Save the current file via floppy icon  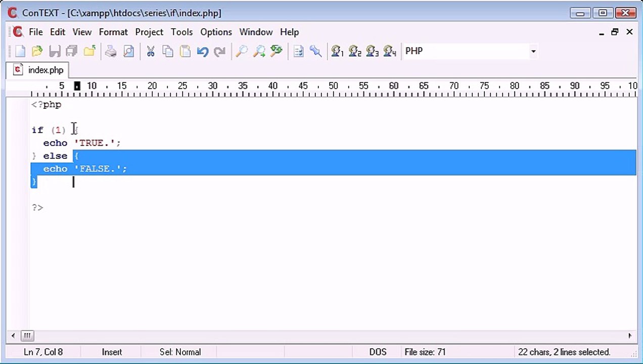coord(55,51)
